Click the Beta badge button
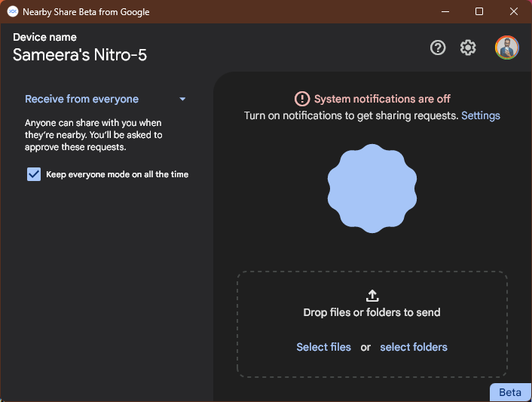Image resolution: width=532 pixels, height=402 pixels. pyautogui.click(x=510, y=392)
